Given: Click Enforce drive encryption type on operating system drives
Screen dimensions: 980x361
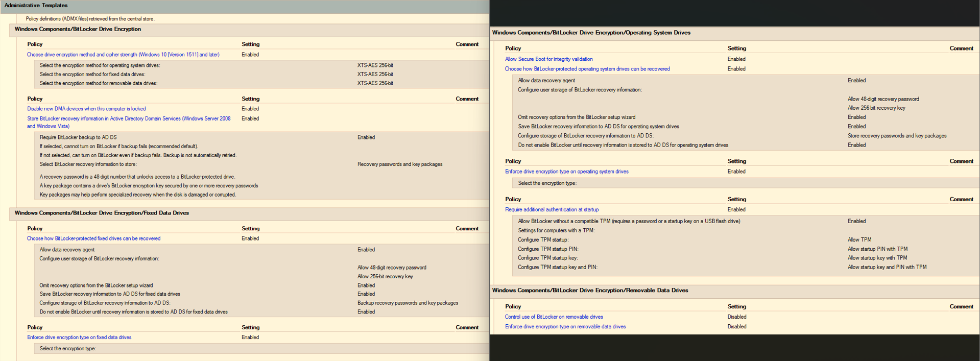Looking at the screenshot, I should coord(566,172).
